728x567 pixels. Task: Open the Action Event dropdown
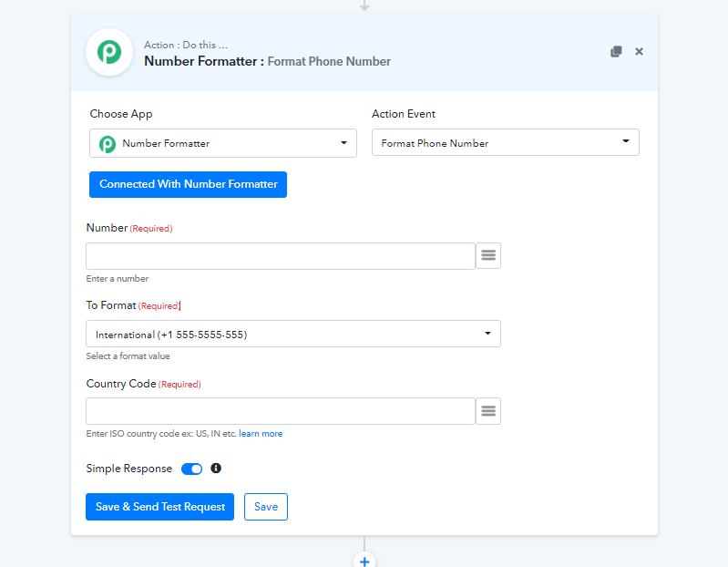505,142
